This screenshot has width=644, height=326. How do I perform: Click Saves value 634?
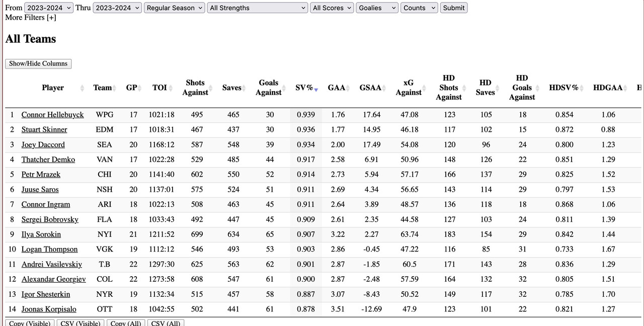233,234
